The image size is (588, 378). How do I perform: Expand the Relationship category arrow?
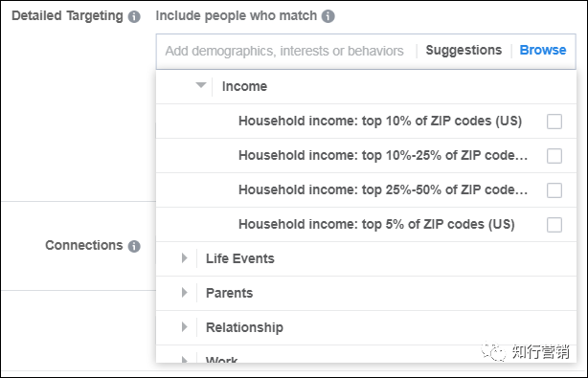184,327
